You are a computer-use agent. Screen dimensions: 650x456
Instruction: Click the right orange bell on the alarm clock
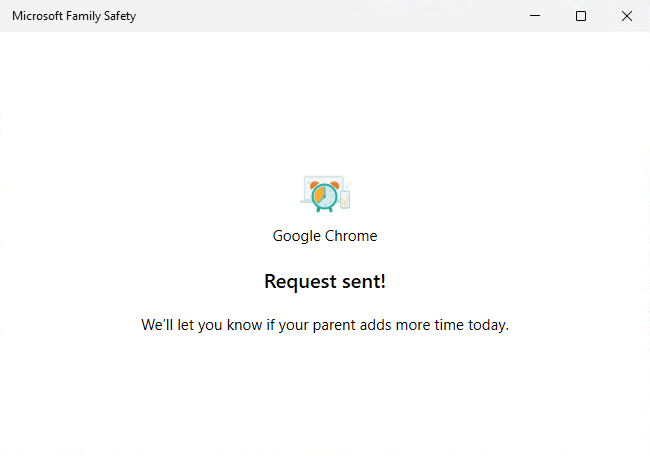(x=335, y=185)
